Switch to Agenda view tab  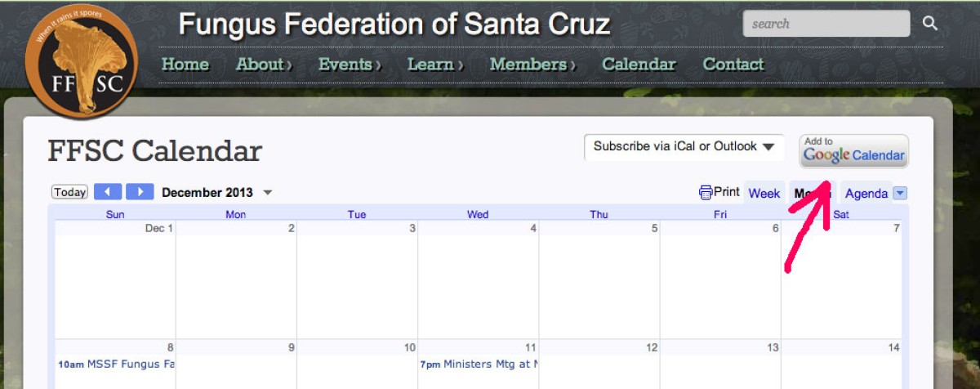point(866,194)
